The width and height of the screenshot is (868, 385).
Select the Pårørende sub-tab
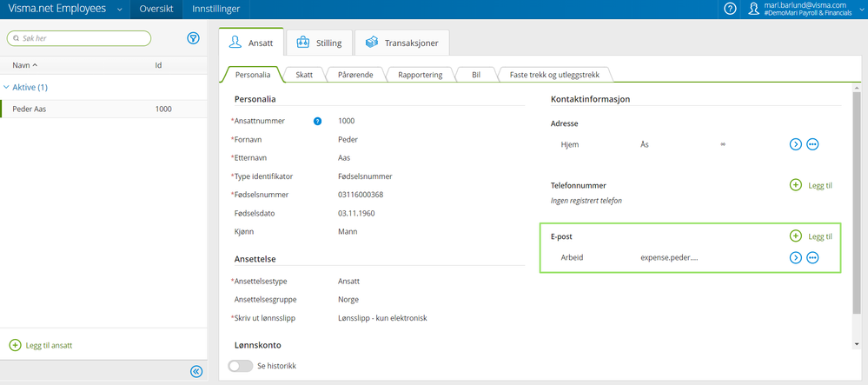[355, 75]
